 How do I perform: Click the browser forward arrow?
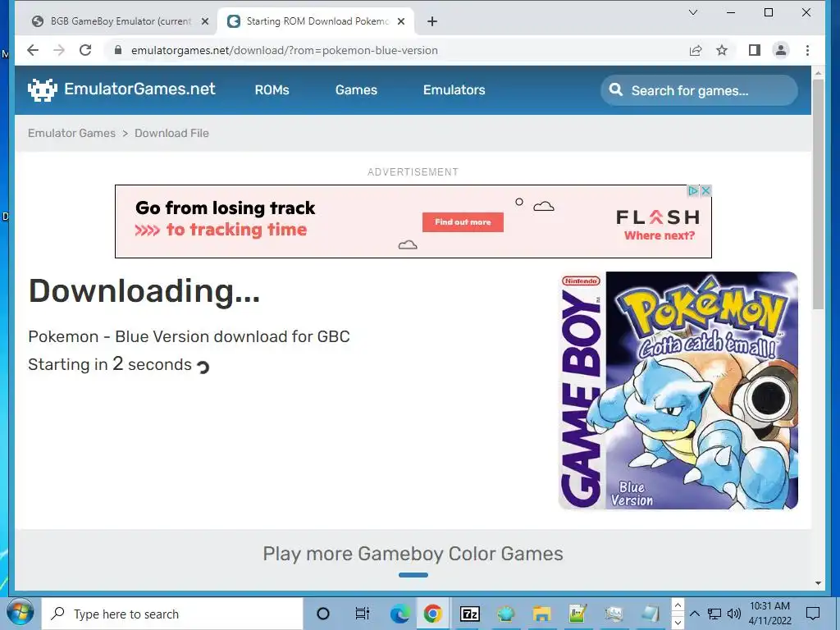coord(59,50)
